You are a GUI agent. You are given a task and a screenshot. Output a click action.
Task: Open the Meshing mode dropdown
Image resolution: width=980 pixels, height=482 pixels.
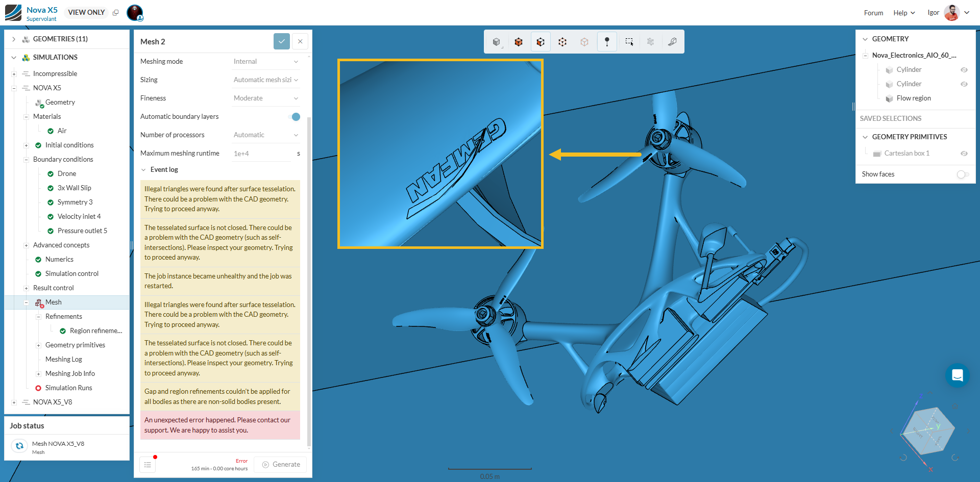pyautogui.click(x=266, y=62)
